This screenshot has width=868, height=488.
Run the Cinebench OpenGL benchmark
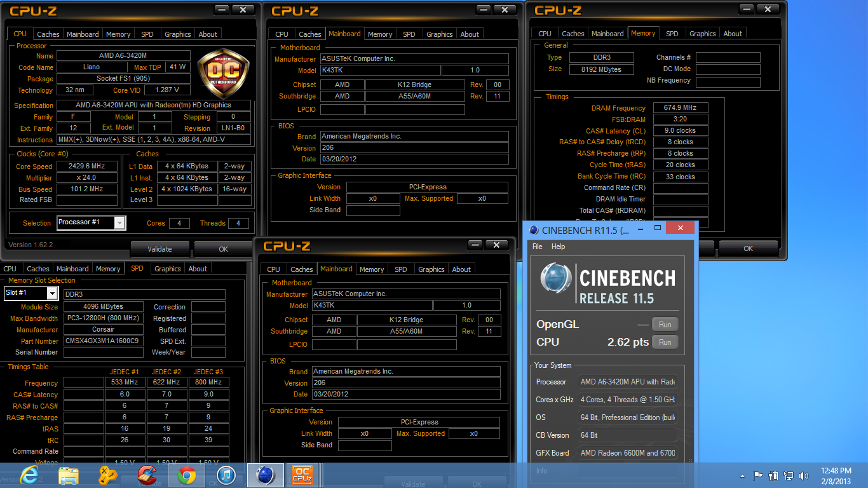[665, 324]
